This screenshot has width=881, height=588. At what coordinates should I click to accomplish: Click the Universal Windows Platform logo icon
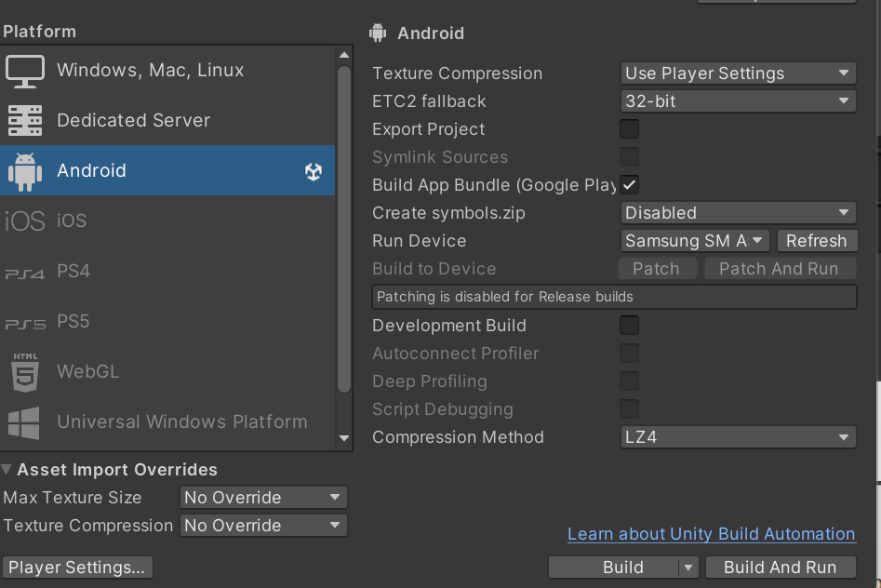[23, 422]
